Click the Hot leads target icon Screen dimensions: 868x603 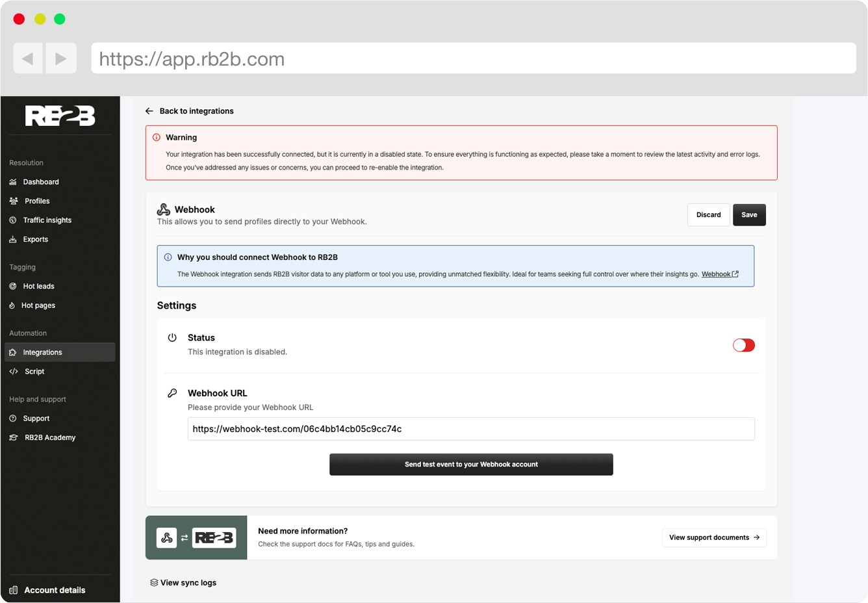coord(13,286)
